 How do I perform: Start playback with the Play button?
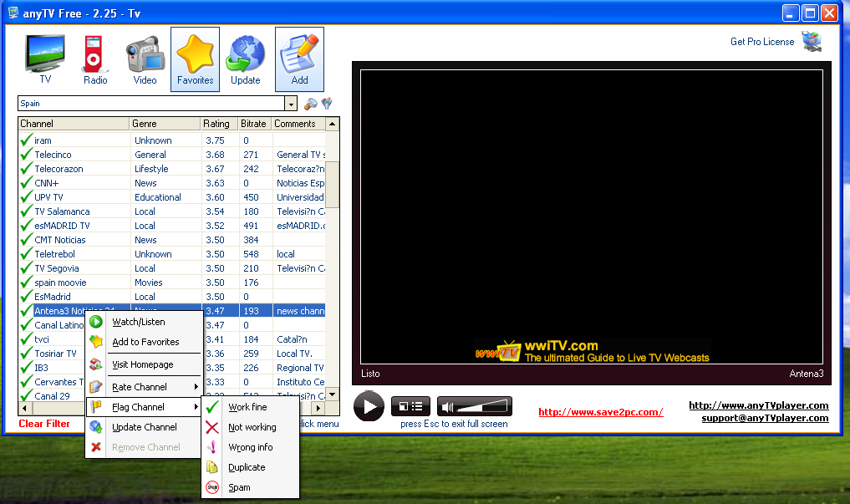coord(369,406)
